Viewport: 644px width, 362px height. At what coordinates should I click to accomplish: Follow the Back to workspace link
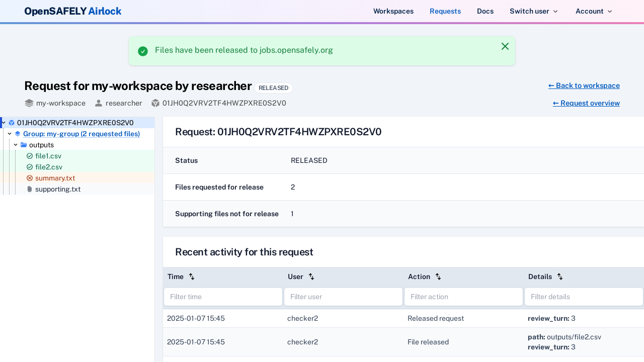(584, 85)
